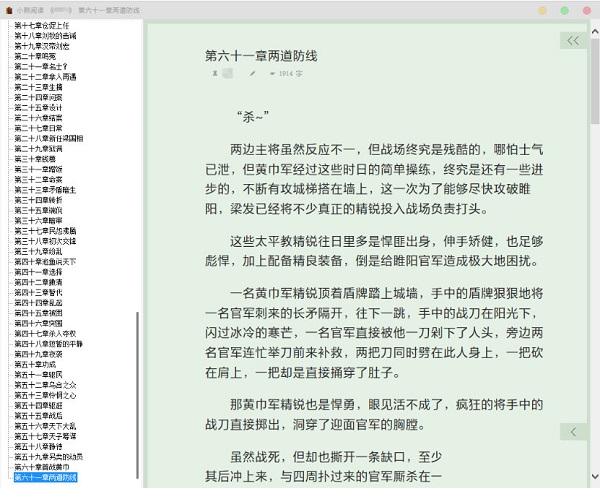
Task: Select chapter 第六十章 in the list
Action: click(42, 467)
